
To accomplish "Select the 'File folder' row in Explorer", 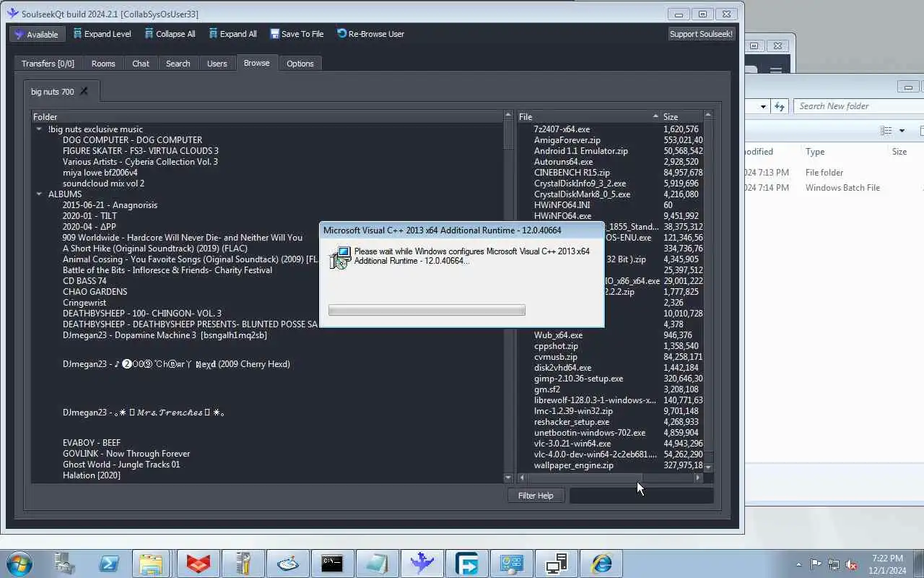I will tap(834, 173).
